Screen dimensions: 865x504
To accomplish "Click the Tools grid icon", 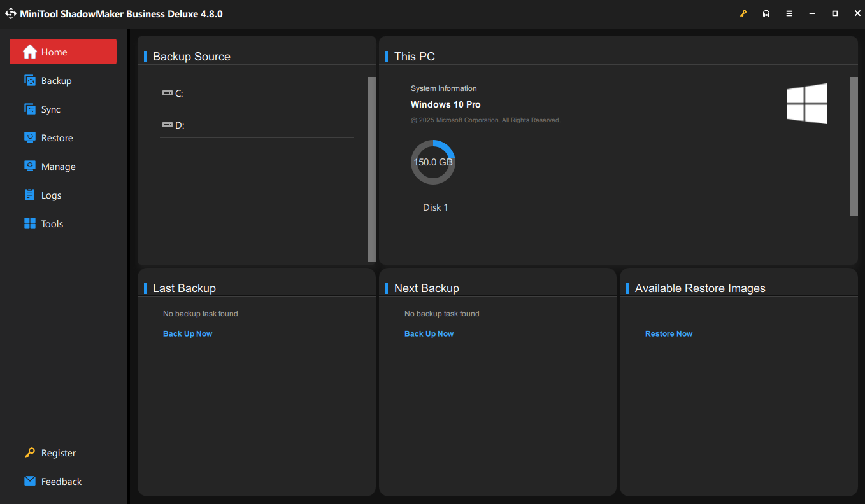I will click(30, 224).
